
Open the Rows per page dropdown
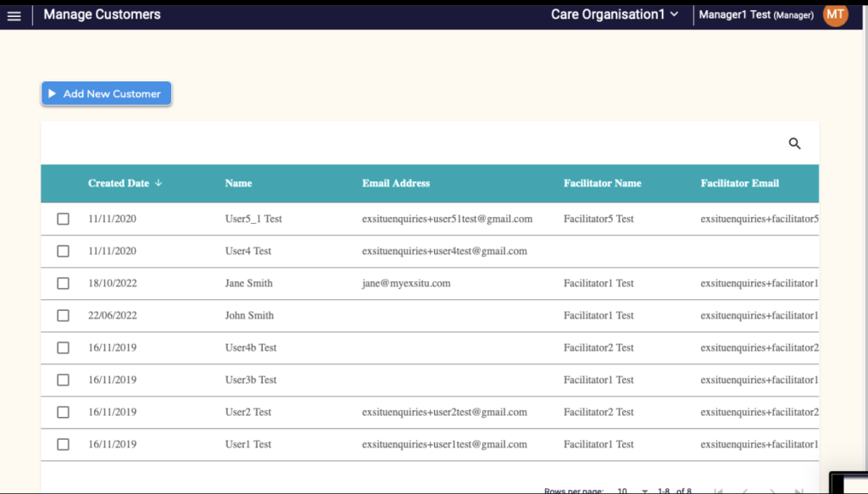(632, 491)
